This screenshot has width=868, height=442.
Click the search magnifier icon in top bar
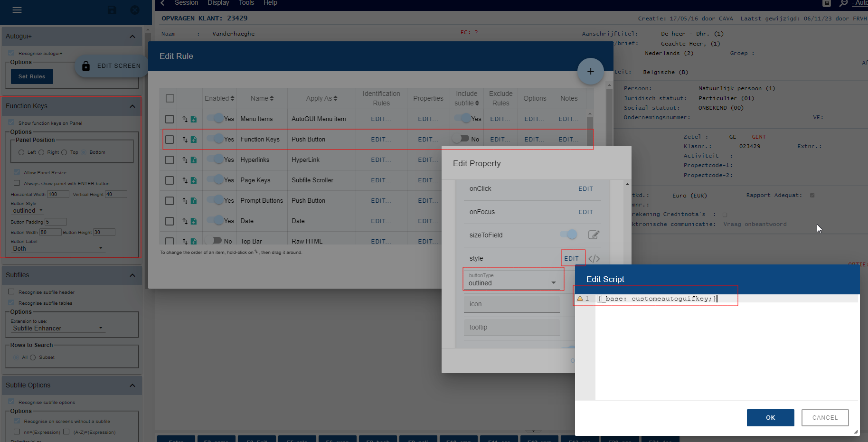843,3
